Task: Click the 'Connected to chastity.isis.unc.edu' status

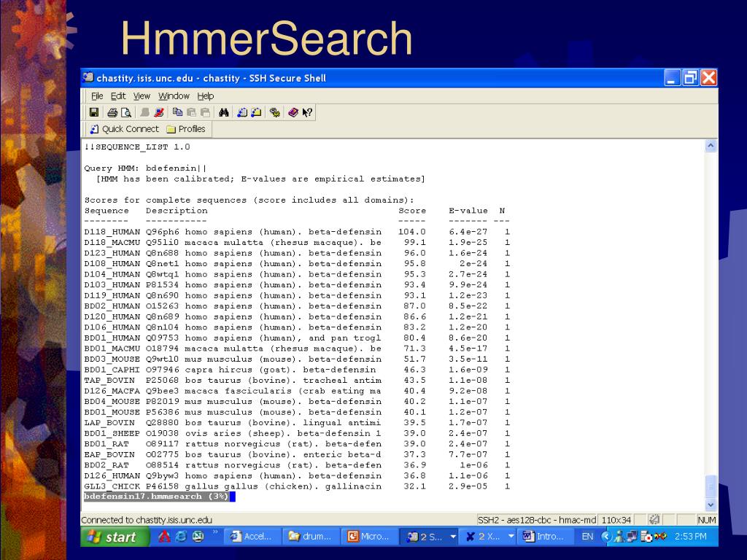Action: pos(147,520)
